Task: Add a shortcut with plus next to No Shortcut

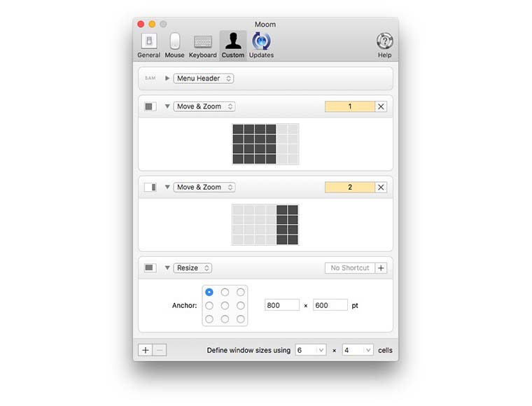Action: 381,268
